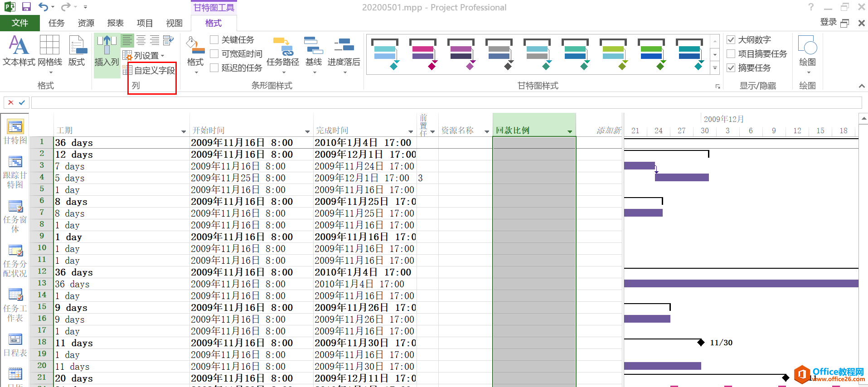Open Calendar (日程表) view

coord(15,345)
